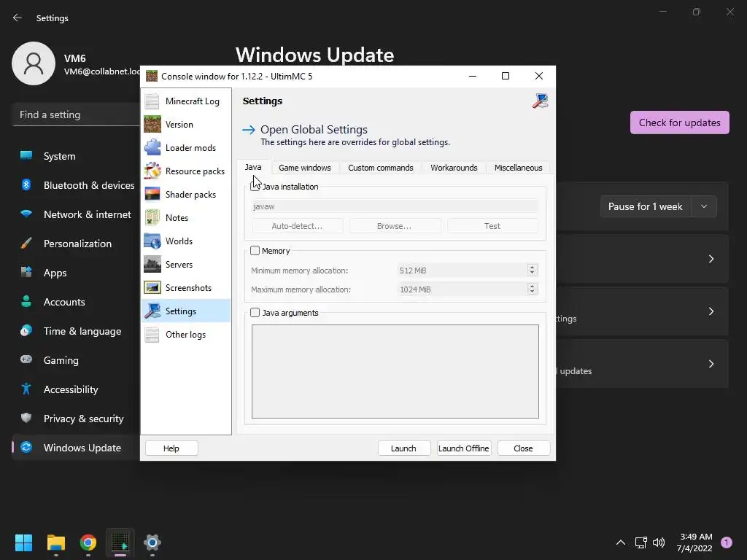Open Global Settings link
Image resolution: width=747 pixels, height=560 pixels.
[314, 130]
